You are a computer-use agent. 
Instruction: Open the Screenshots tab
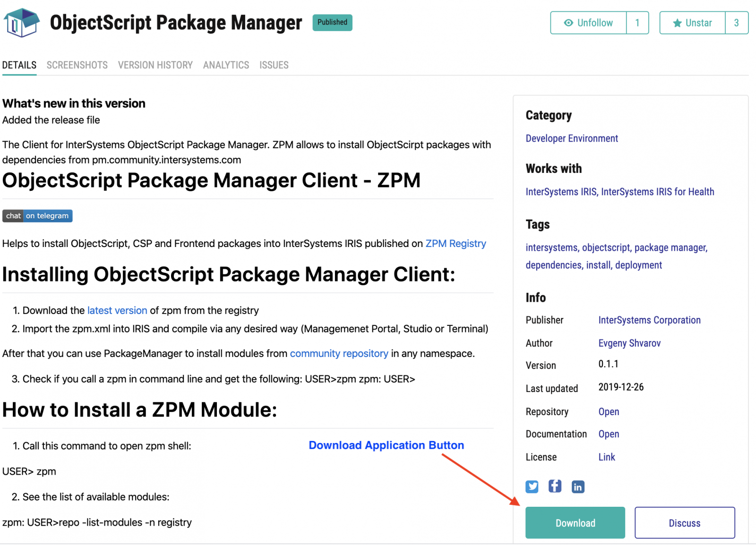77,65
